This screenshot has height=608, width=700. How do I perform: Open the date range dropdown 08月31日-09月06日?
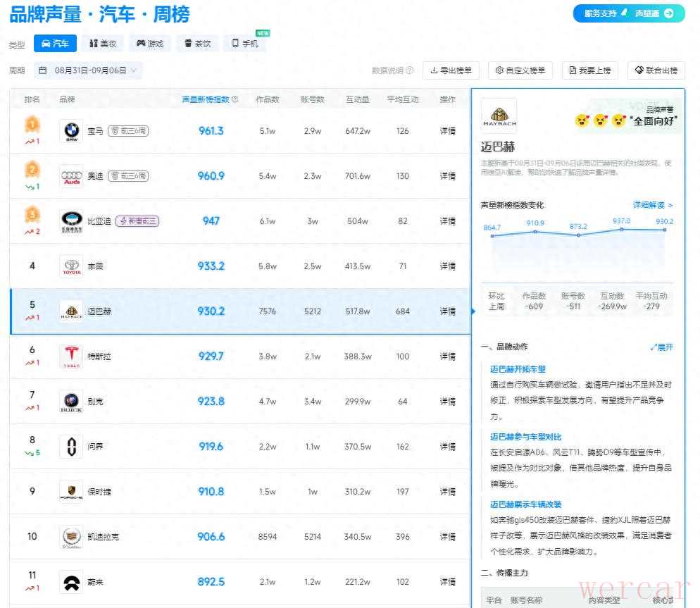[89, 70]
